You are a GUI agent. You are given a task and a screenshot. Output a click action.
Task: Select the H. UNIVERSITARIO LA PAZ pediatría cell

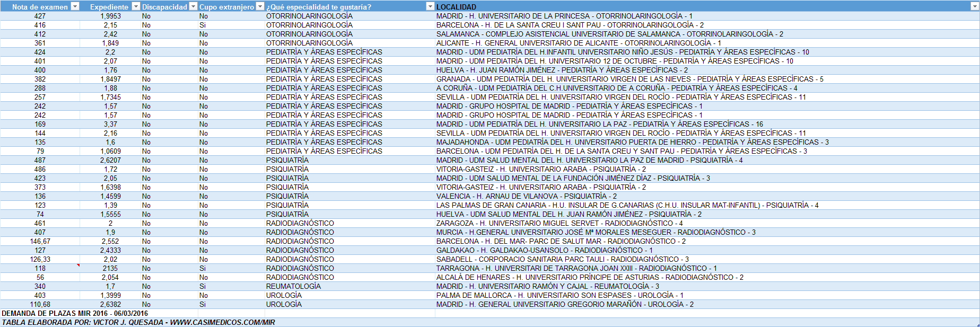point(707,124)
